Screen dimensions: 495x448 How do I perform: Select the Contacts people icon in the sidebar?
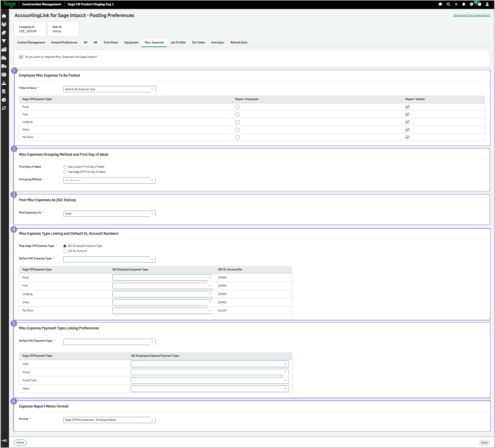coord(4,24)
